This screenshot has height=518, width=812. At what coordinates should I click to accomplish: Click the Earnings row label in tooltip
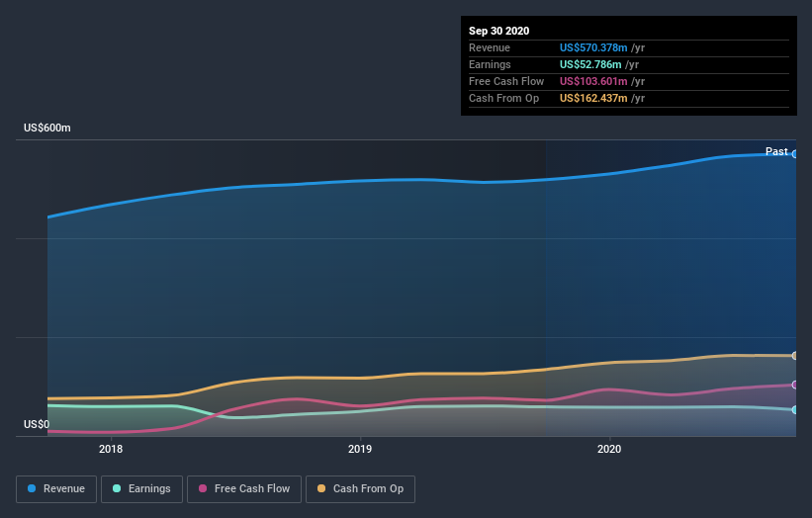(490, 64)
